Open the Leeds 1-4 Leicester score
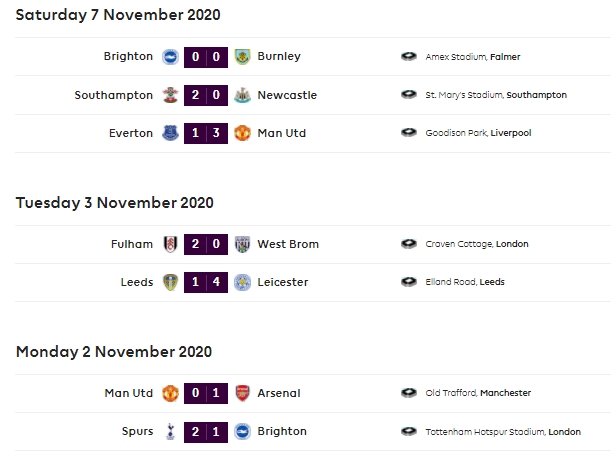 point(206,282)
